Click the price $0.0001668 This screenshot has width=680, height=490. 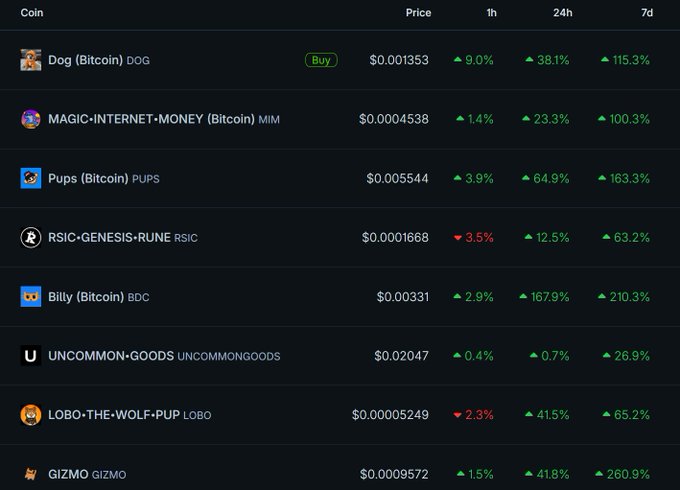pyautogui.click(x=395, y=238)
